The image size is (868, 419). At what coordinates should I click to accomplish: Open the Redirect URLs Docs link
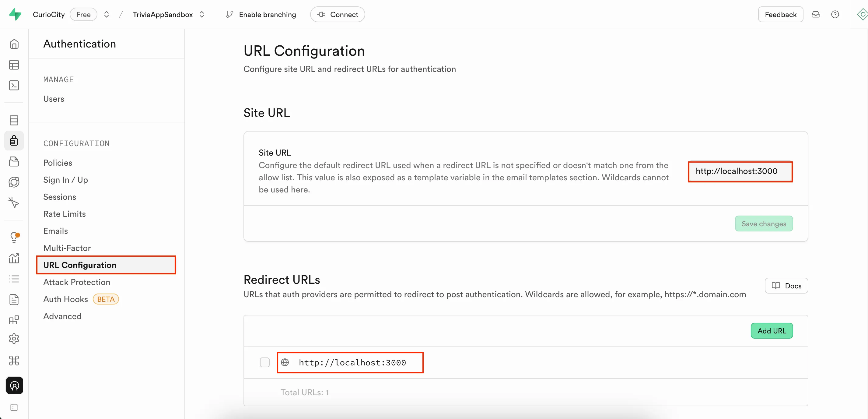click(786, 286)
